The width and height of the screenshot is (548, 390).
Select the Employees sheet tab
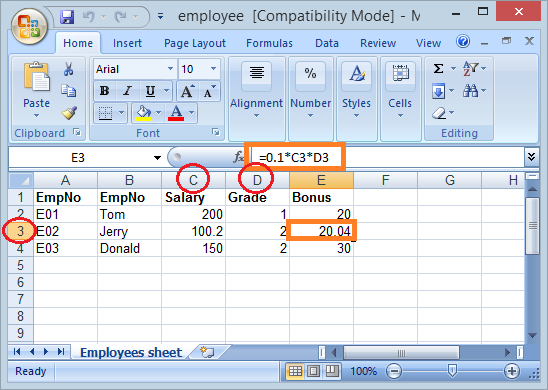coord(131,352)
